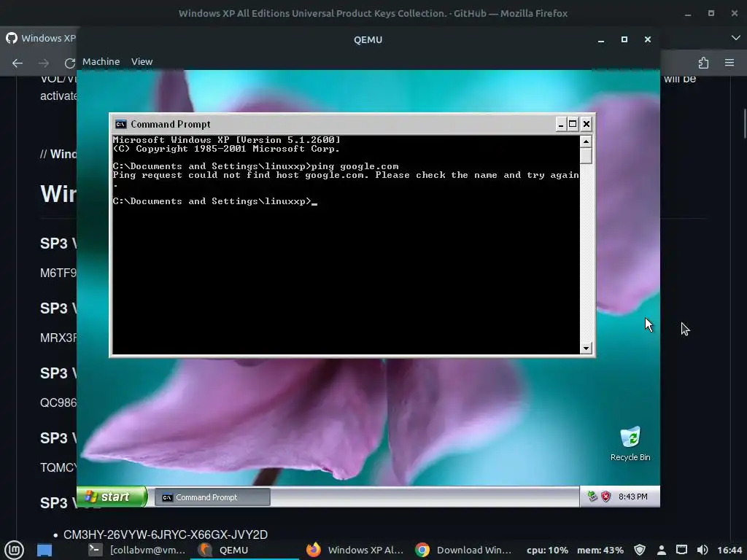This screenshot has width=747, height=560.
Task: Close the QEMU window
Action: pyautogui.click(x=648, y=39)
